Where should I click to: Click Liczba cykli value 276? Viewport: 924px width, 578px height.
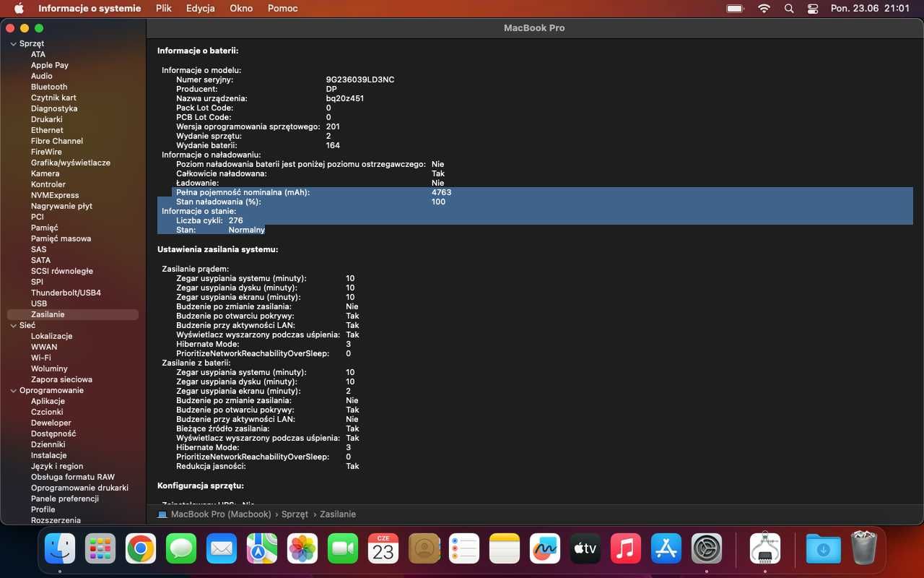[x=235, y=220]
